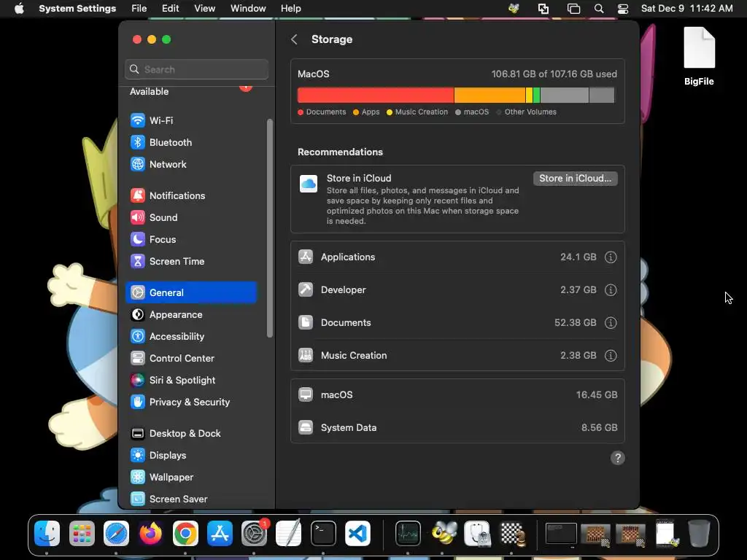
Task: Select the Applications 24.1 GB row
Action: pos(457,257)
